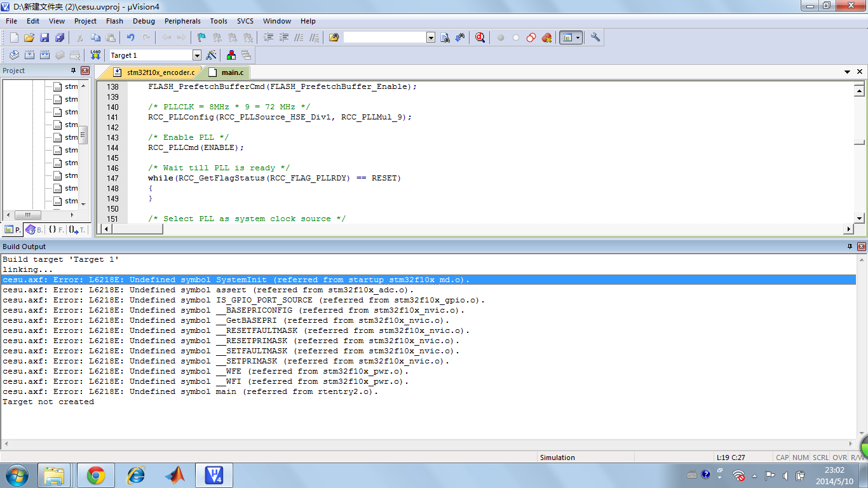Open the Flash menu
This screenshot has width=868, height=488.
pyautogui.click(x=114, y=21)
